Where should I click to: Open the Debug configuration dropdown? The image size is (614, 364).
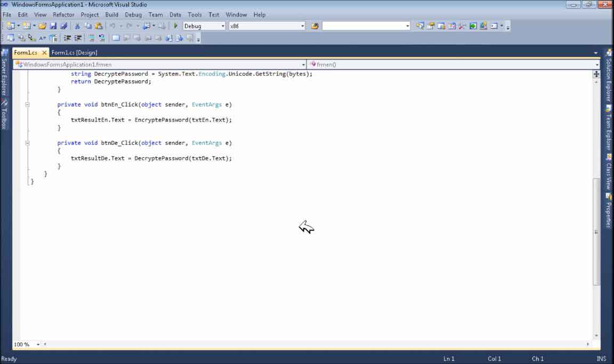coord(223,26)
